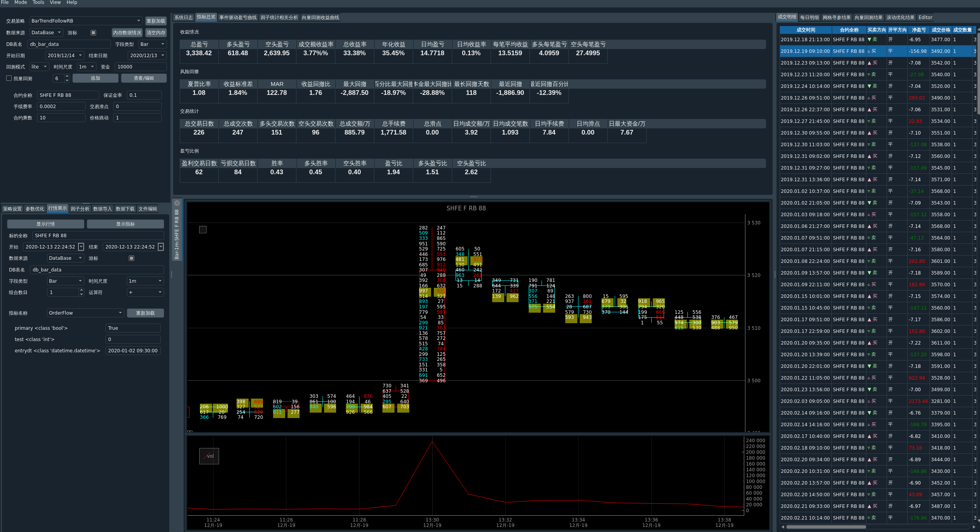
Task: Decrease 组合数目 value with down arrow
Action: [x=81, y=294]
